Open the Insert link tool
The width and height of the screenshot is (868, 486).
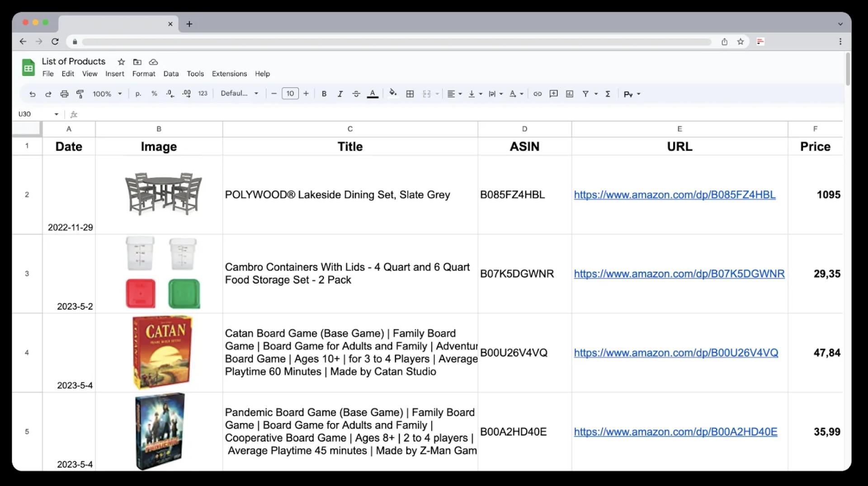click(537, 94)
